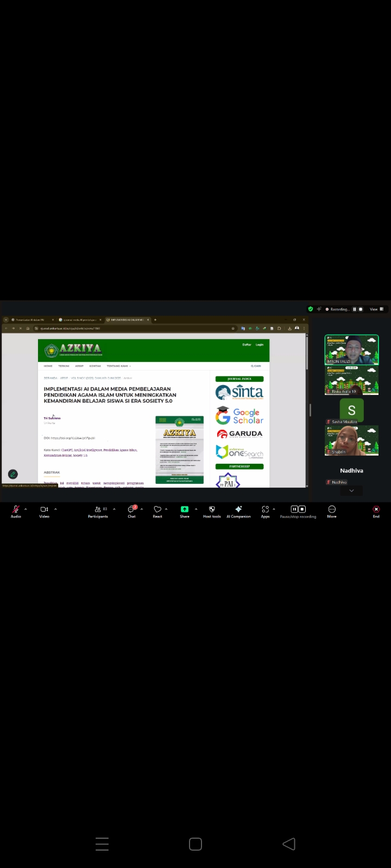Pause recording in bottom toolbar
Image resolution: width=391 pixels, height=868 pixels.
click(x=294, y=509)
